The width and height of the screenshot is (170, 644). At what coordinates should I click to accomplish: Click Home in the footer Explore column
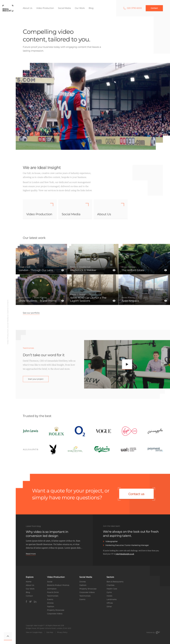(29, 581)
